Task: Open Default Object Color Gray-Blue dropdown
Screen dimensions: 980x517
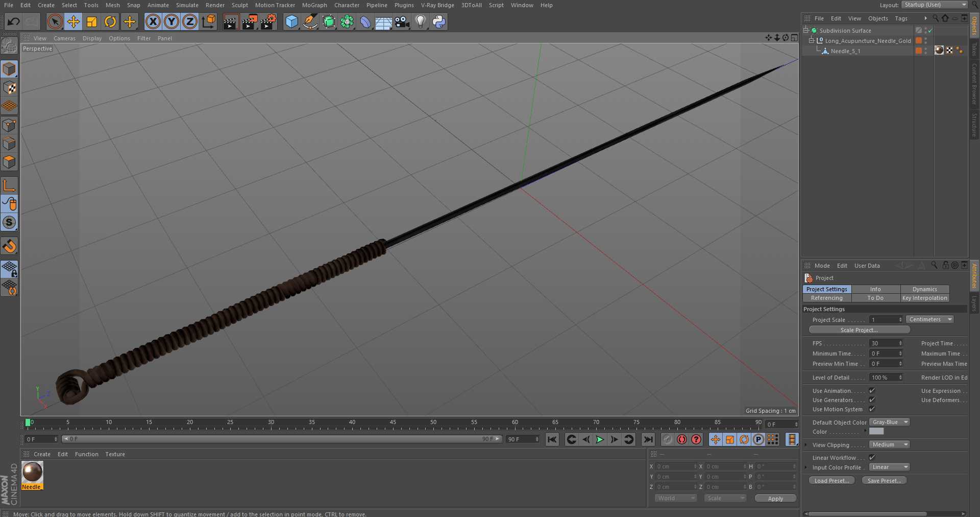Action: pyautogui.click(x=890, y=422)
